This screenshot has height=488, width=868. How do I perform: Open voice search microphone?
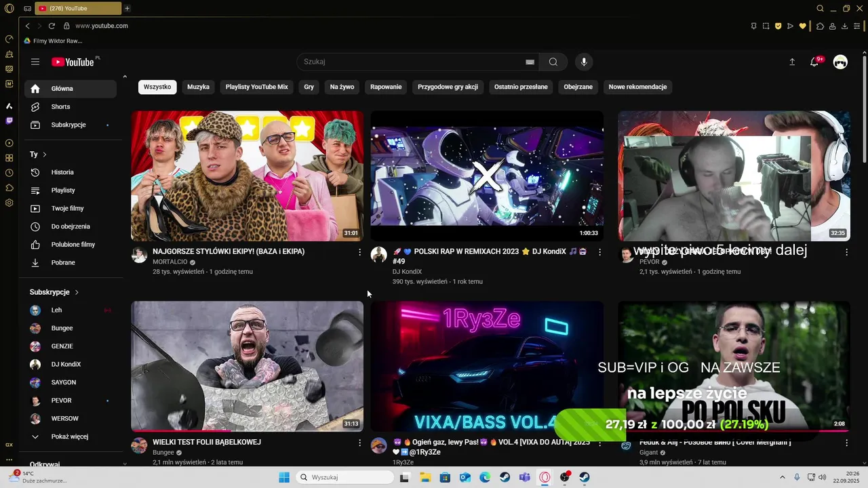click(x=584, y=62)
